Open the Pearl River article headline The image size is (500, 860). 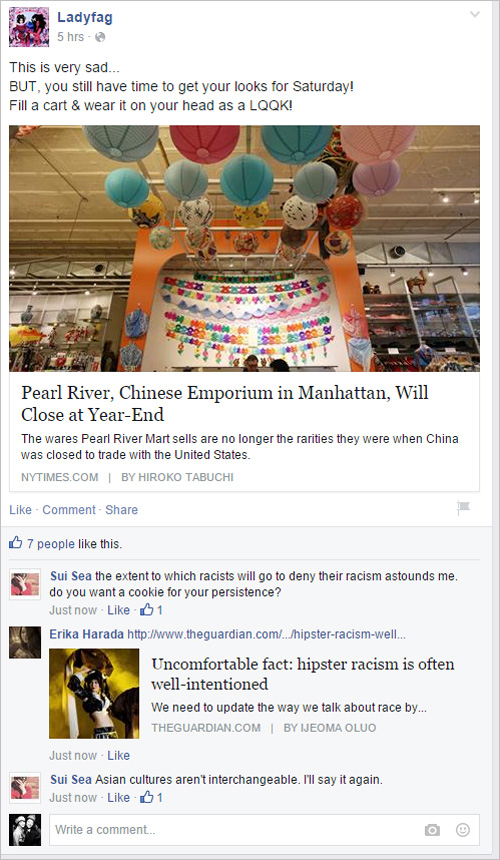click(225, 404)
